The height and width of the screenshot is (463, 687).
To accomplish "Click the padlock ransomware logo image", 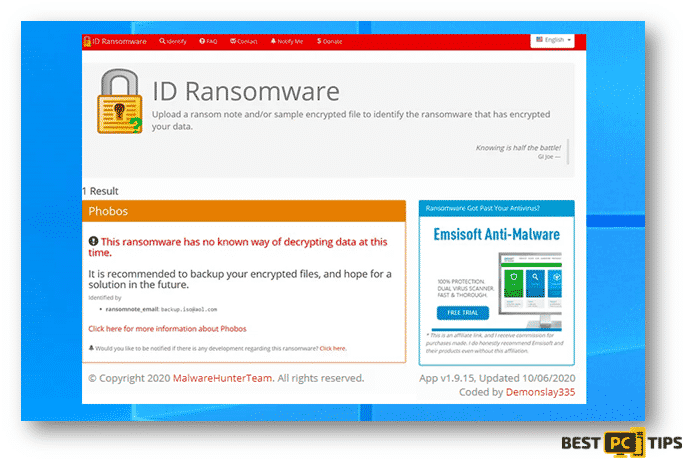I will [x=120, y=101].
